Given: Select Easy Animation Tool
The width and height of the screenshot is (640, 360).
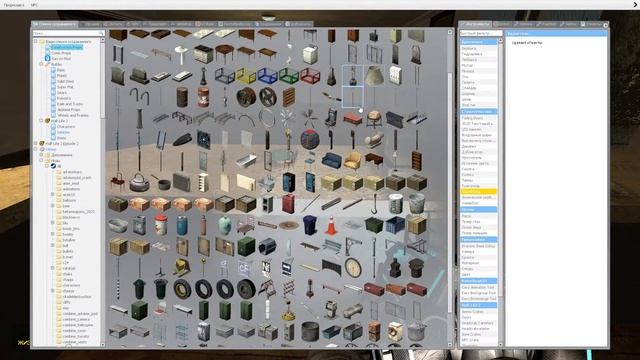Looking at the screenshot, I should click(x=478, y=287).
